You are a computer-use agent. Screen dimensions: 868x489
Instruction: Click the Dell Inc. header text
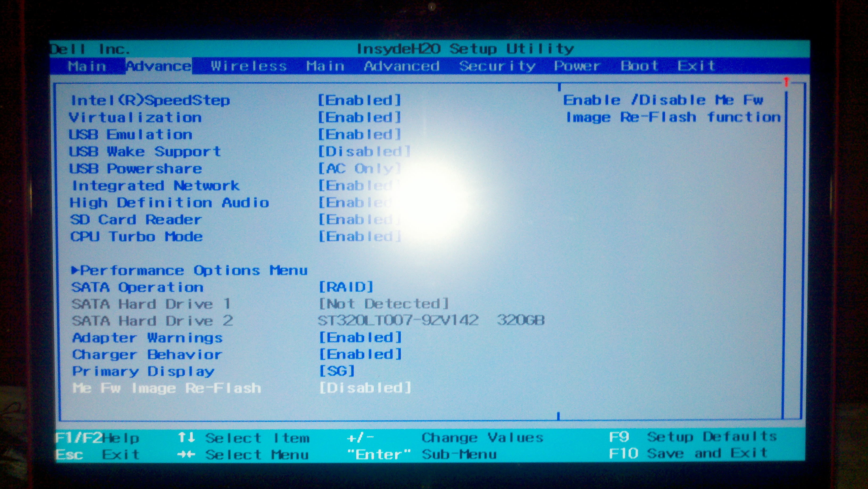tap(90, 49)
